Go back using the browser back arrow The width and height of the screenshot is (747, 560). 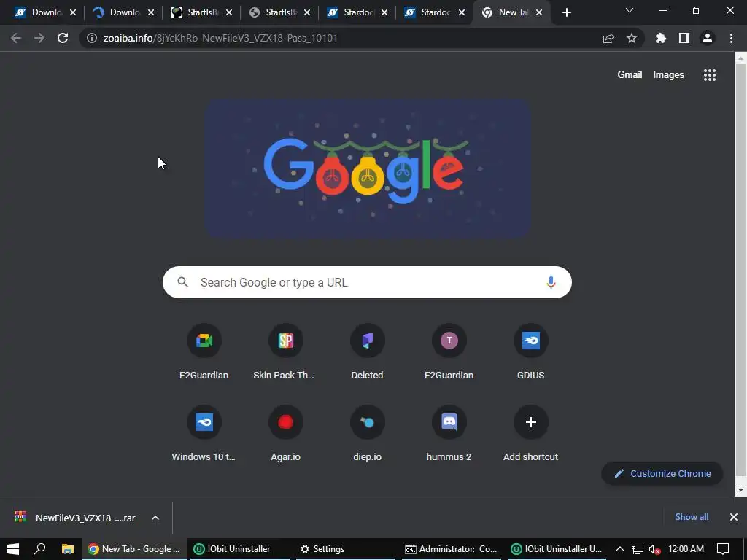point(16,38)
